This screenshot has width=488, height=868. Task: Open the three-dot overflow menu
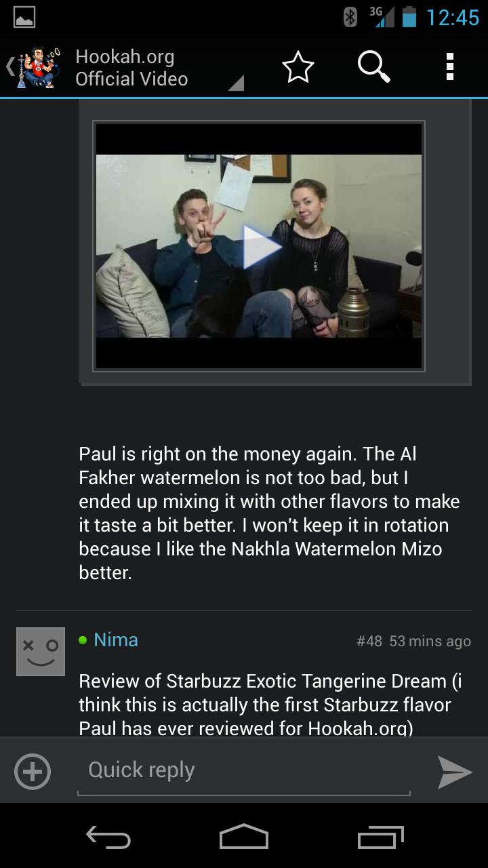449,67
